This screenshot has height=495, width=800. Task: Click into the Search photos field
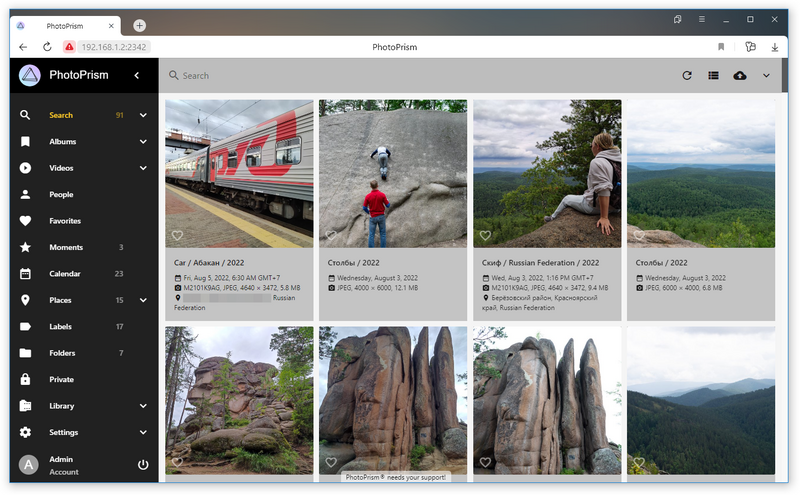[418, 76]
